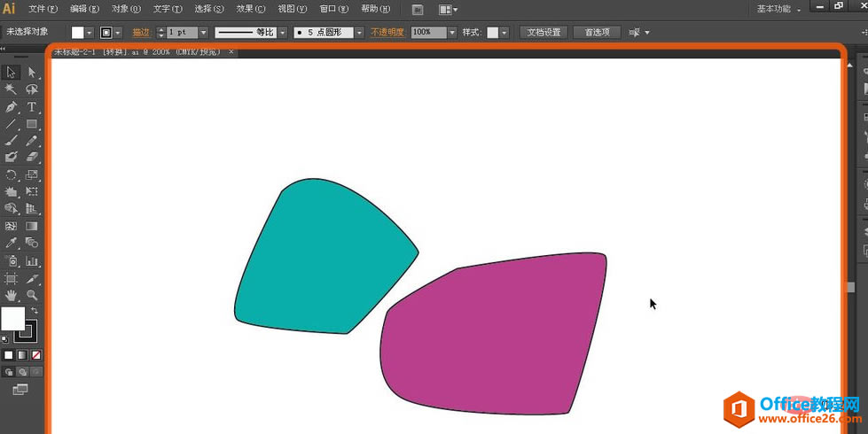Image resolution: width=868 pixels, height=434 pixels.
Task: Open the fill color dropdown in control bar
Action: [x=90, y=33]
